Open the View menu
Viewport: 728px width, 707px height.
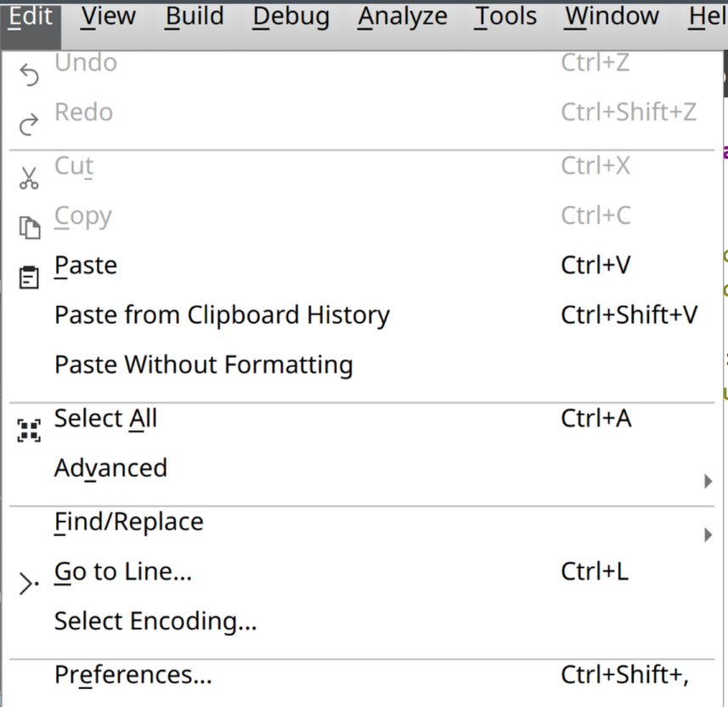tap(108, 16)
